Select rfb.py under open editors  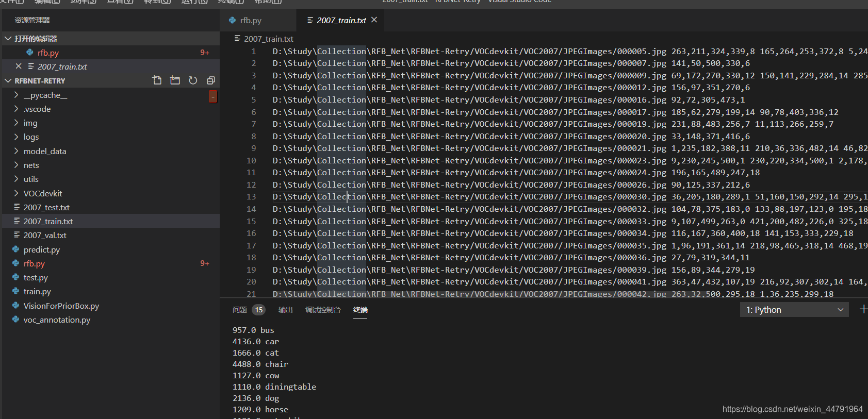(111, 53)
